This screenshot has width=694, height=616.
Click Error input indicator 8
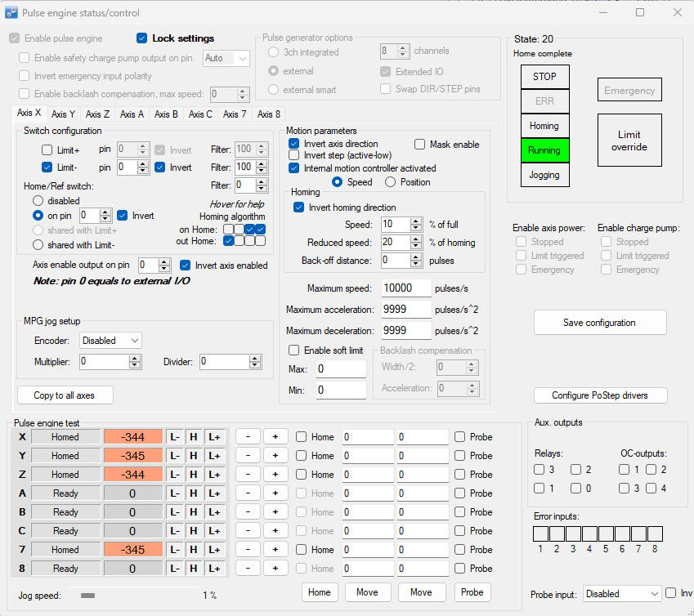(x=655, y=533)
